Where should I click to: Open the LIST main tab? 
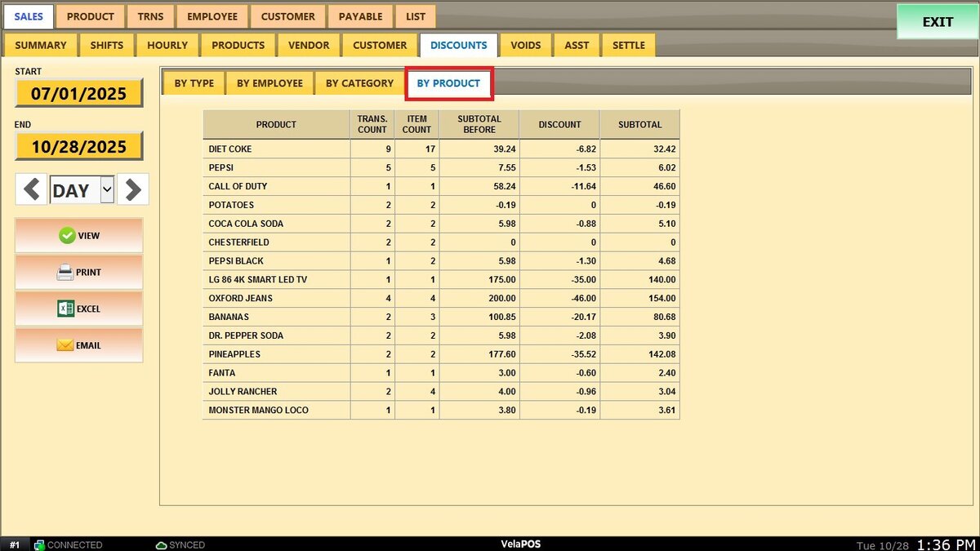tap(415, 16)
